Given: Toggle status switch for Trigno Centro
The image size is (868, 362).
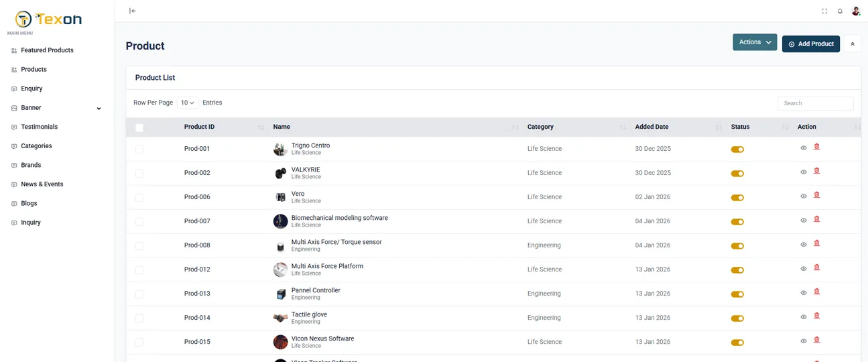Looking at the screenshot, I should click(737, 149).
